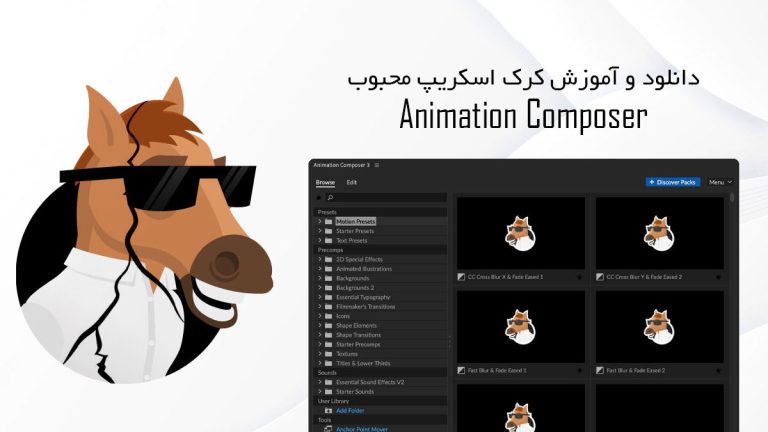Click the Starter Sounds folder icon
768x432 pixels.
tap(329, 391)
